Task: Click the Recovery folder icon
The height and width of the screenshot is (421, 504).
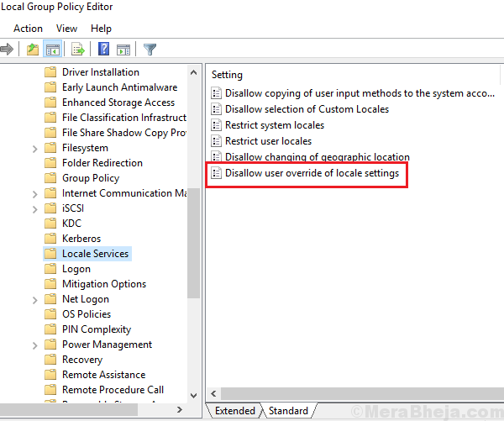Action: point(50,360)
